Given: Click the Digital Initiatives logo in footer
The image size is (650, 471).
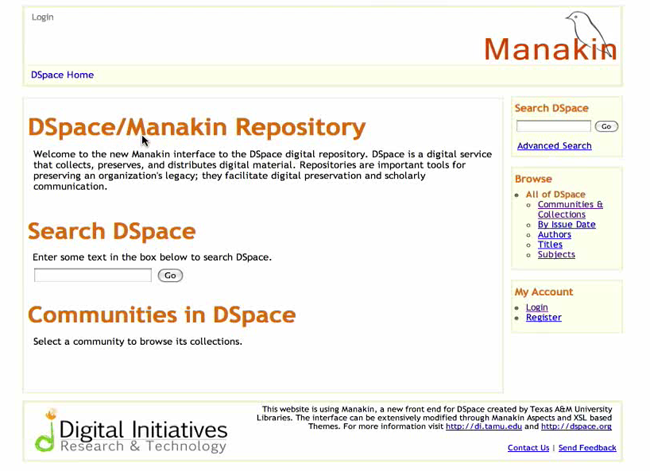Looking at the screenshot, I should [131, 431].
